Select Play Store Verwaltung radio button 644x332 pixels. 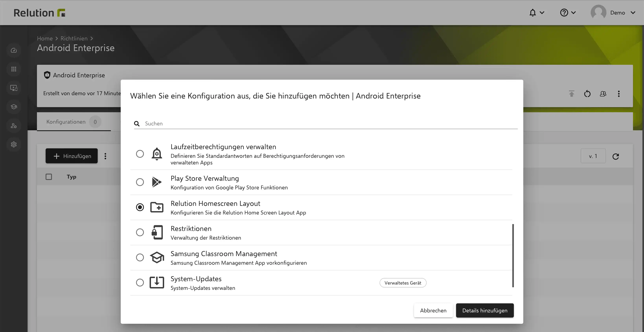point(140,182)
